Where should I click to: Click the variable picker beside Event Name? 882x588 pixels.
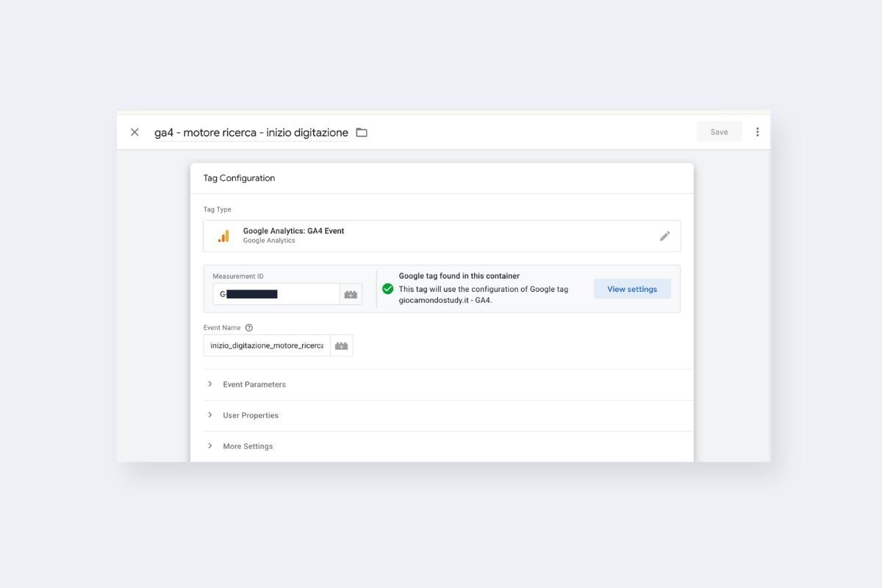coord(341,345)
